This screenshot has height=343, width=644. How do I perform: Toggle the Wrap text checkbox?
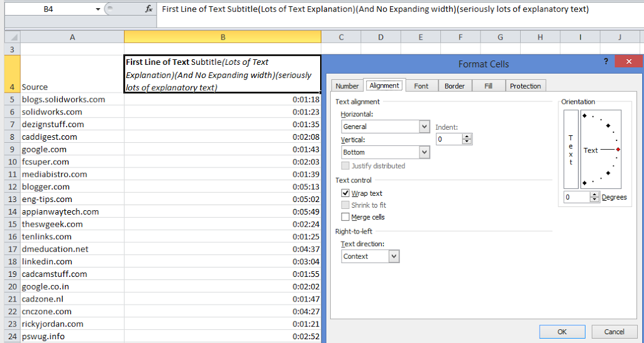[345, 193]
